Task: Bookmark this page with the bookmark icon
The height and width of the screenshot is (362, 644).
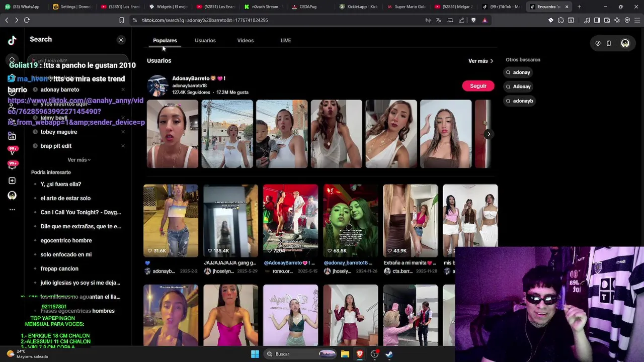Action: click(x=122, y=20)
